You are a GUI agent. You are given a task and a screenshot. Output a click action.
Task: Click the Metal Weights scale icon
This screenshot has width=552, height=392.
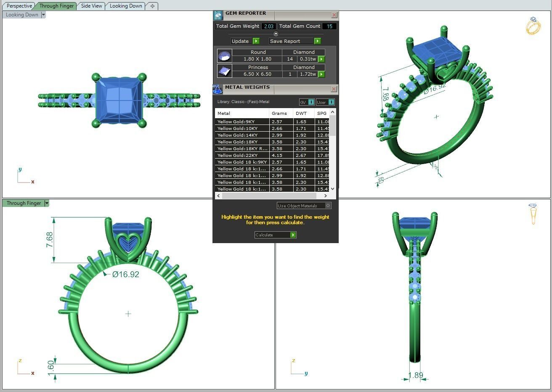coord(218,89)
